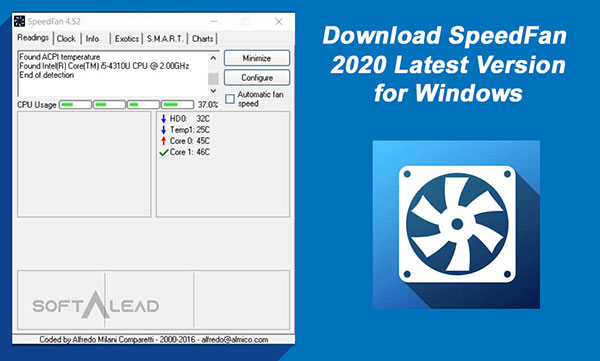Viewport: 600px width, 361px height.
Task: Click the first CPU usage bar
Action: [x=75, y=105]
